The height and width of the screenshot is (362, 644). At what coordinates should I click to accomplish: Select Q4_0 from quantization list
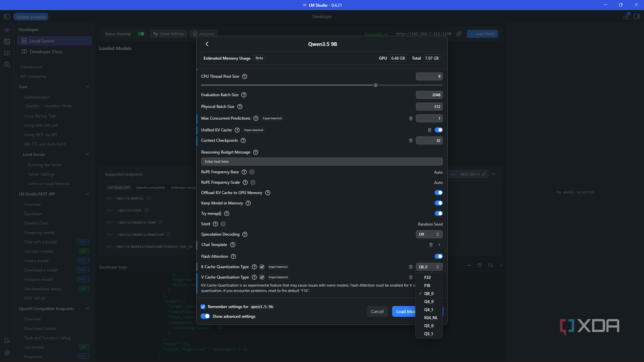click(x=429, y=302)
